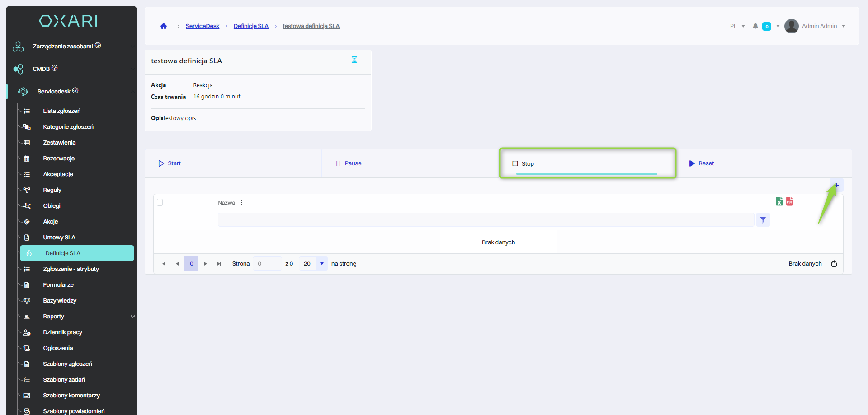Go to Umowy SLA in sidebar
The image size is (868, 415).
[59, 238]
